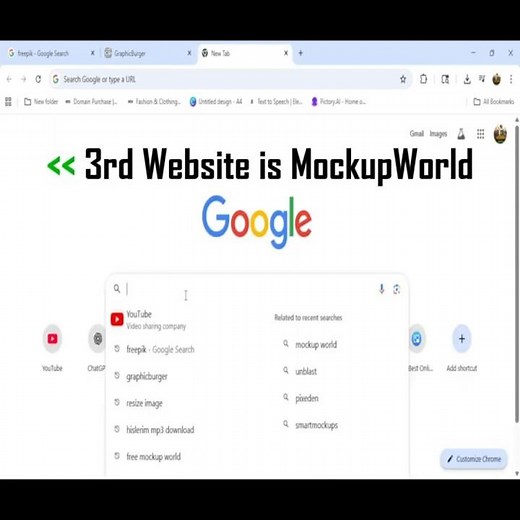Open the side panel search icon
The height and width of the screenshot is (520, 520).
[x=445, y=79]
